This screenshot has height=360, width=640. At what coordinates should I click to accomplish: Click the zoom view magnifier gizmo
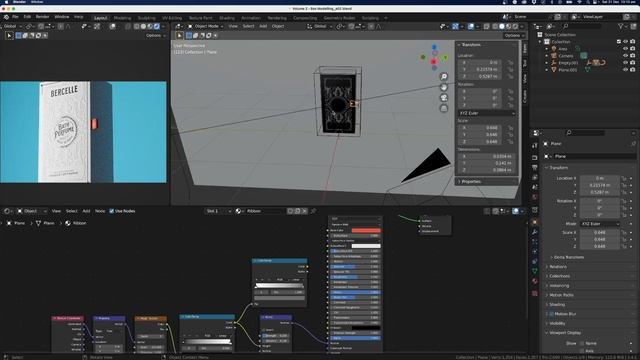point(444,76)
